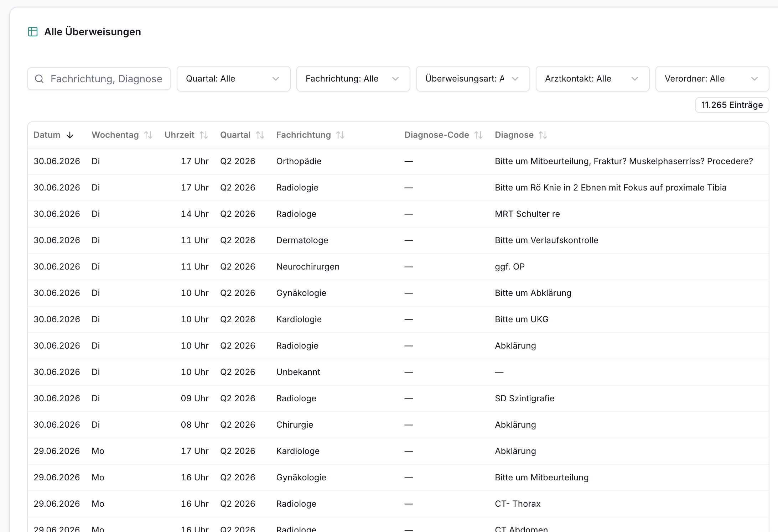This screenshot has height=532, width=778.
Task: Expand the Verordner: Alle dropdown
Action: coord(712,79)
